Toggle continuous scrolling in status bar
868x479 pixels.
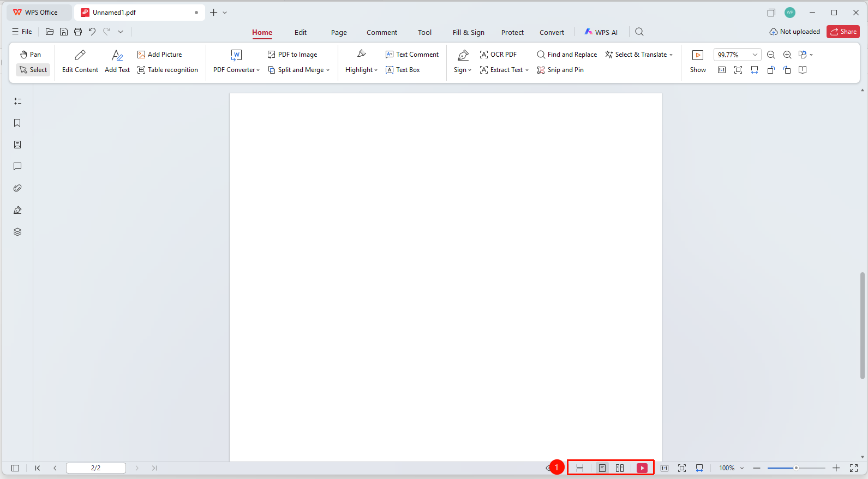[x=580, y=468]
